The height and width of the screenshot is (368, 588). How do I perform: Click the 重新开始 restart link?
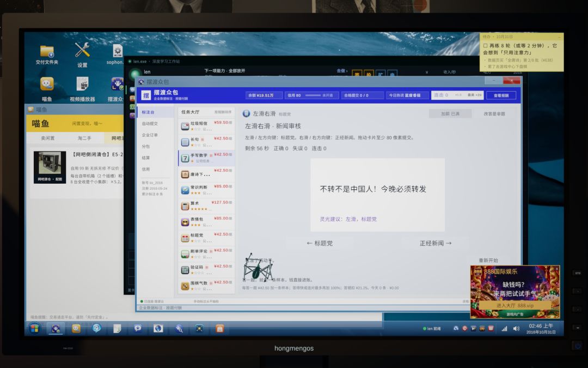coord(488,260)
